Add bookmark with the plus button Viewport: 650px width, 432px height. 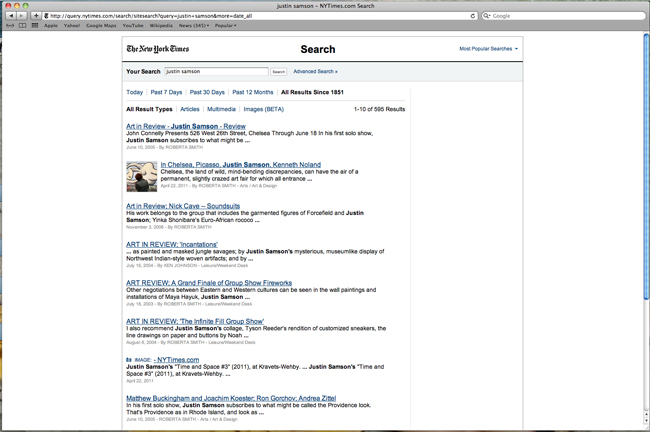36,16
